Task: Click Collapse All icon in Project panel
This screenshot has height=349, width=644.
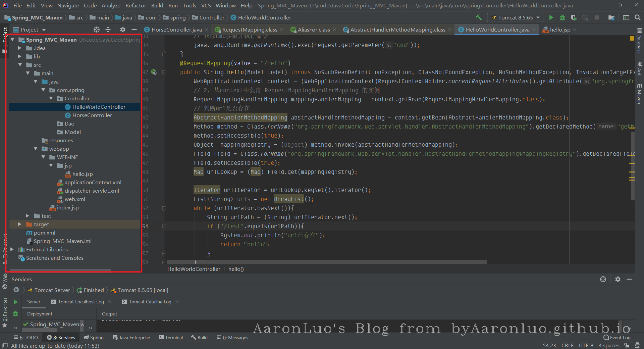Action: pos(108,30)
